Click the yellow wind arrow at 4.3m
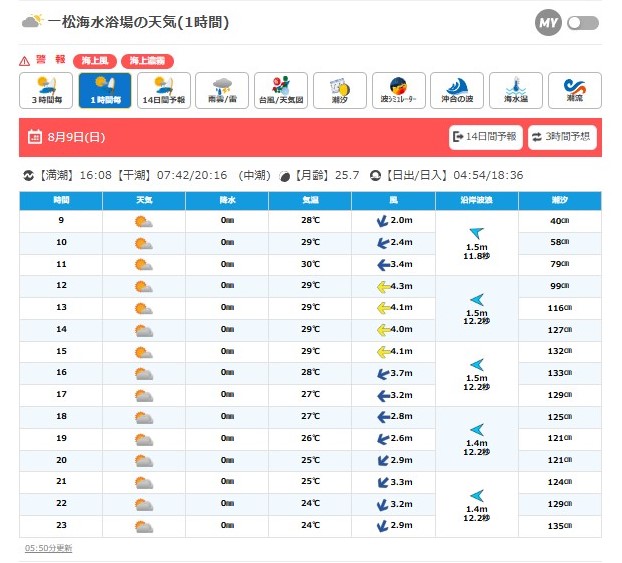Image resolution: width=622 pixels, height=563 pixels. coord(383,286)
